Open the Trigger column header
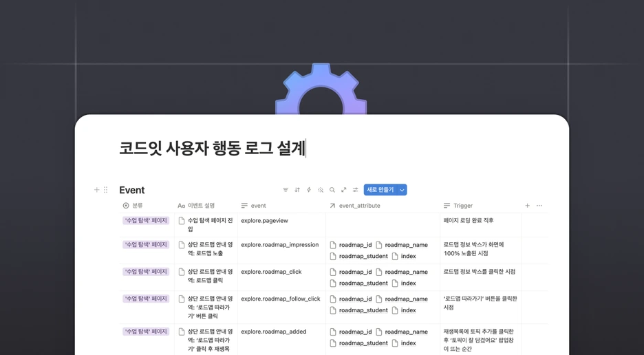644x355 pixels. click(458, 206)
